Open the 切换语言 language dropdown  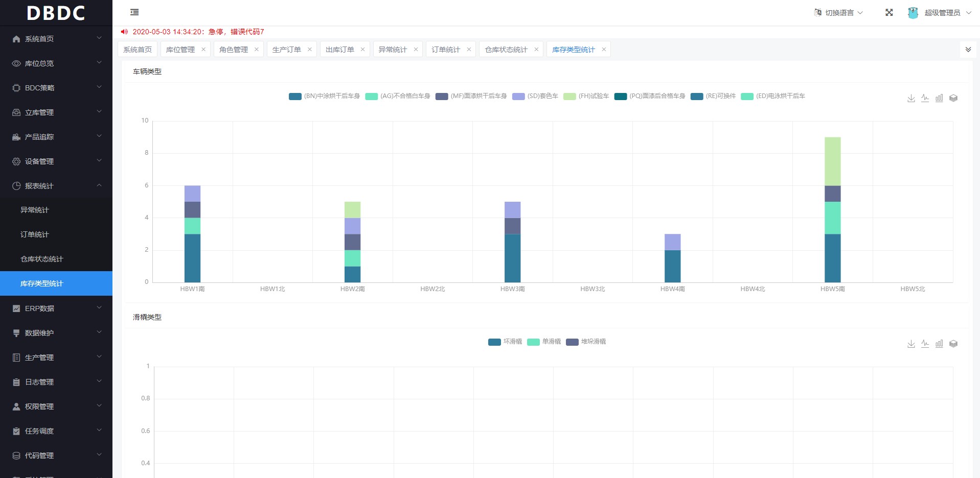click(838, 13)
